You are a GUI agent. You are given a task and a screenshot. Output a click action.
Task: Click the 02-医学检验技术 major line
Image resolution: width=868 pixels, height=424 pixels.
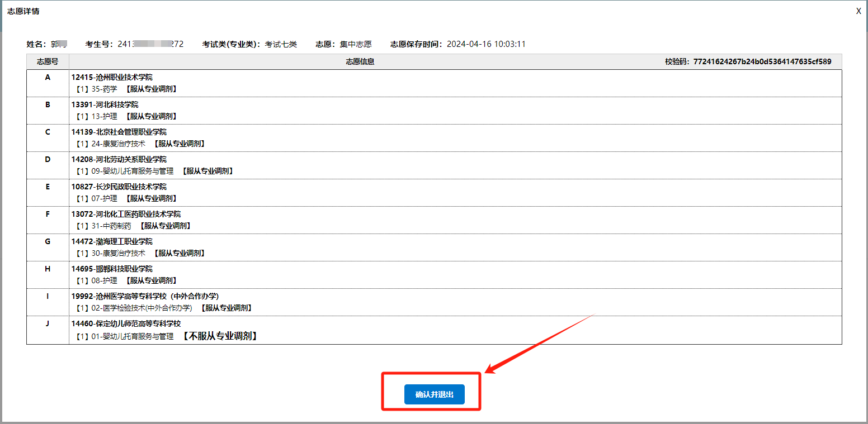coord(141,308)
